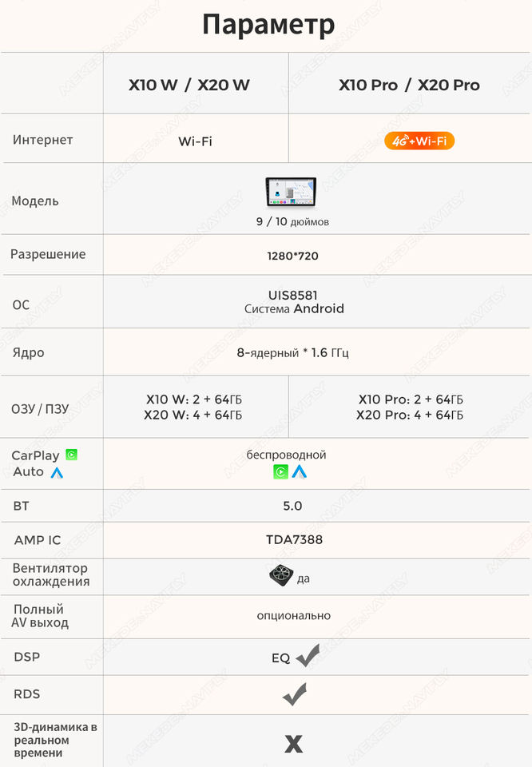Click the опционально AV output value
Viewport: 532px width, 767px height.
click(293, 615)
